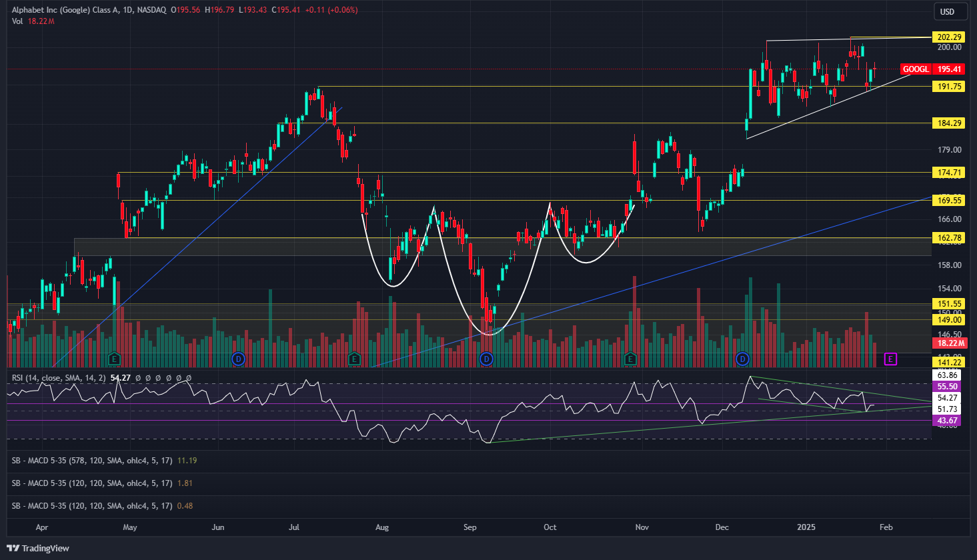Image resolution: width=977 pixels, height=560 pixels.
Task: Click the 169.55 price line label
Action: click(x=949, y=201)
